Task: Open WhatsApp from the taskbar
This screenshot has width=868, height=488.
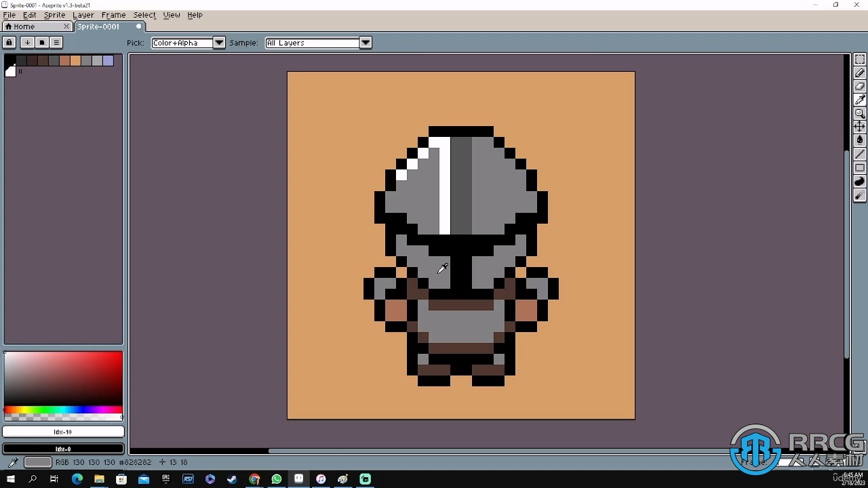Action: tap(277, 479)
